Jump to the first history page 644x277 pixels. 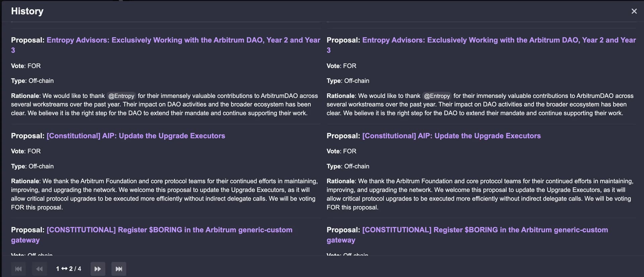click(x=18, y=269)
